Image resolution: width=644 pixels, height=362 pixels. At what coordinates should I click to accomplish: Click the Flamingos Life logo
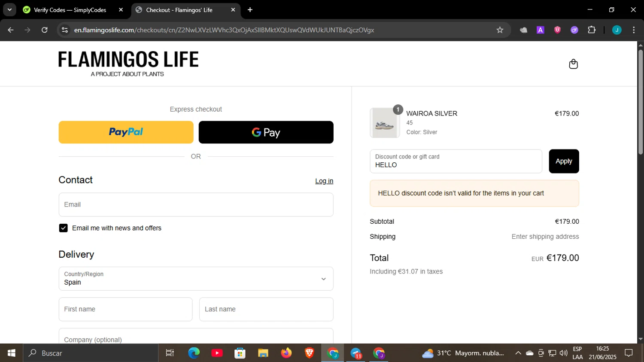[128, 64]
